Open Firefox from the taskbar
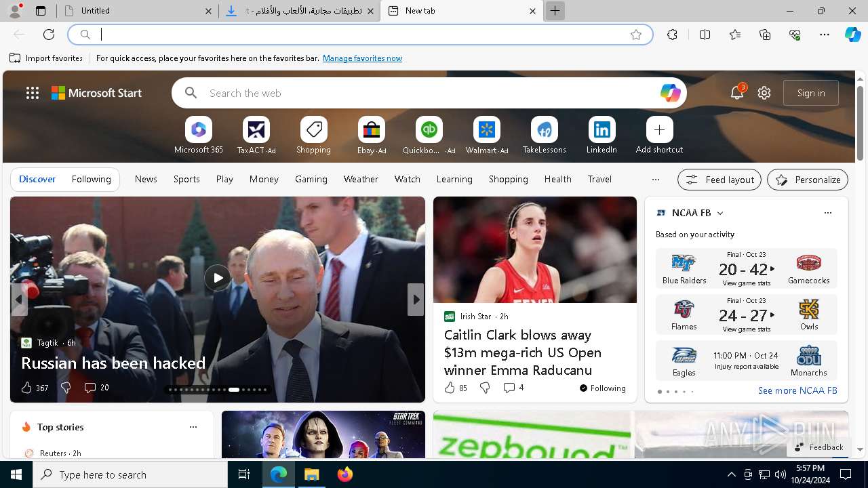 [x=345, y=474]
